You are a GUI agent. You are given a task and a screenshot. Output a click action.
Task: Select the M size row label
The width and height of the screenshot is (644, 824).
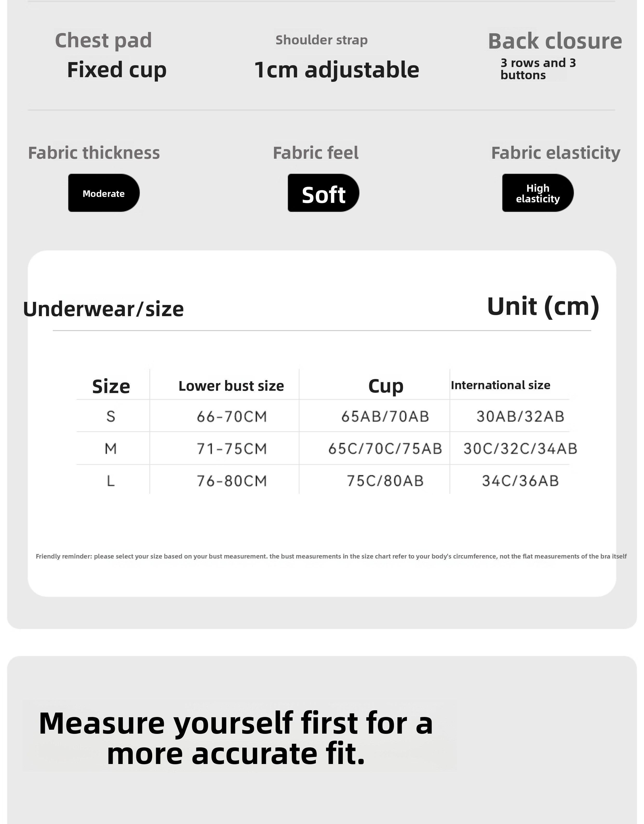point(111,449)
